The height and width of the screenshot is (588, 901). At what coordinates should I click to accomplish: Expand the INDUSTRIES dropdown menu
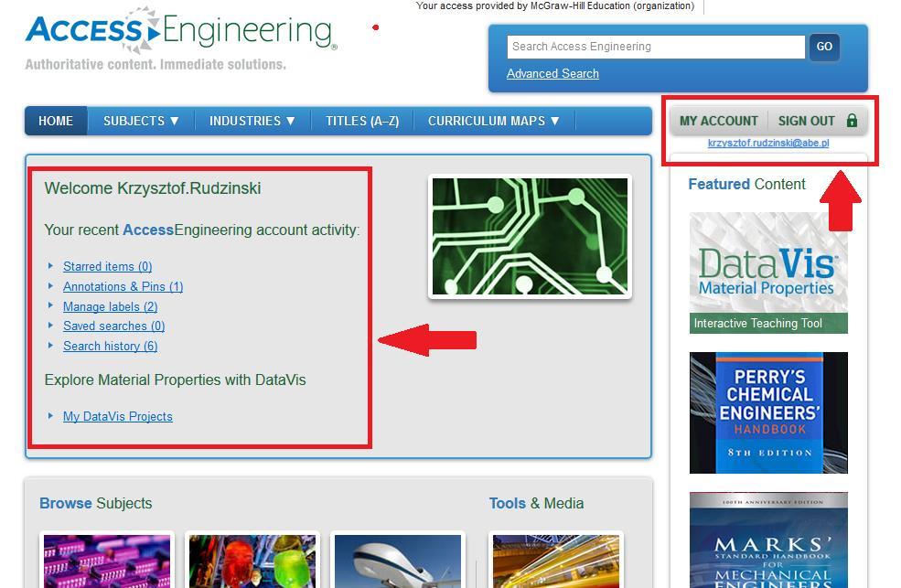click(x=252, y=121)
